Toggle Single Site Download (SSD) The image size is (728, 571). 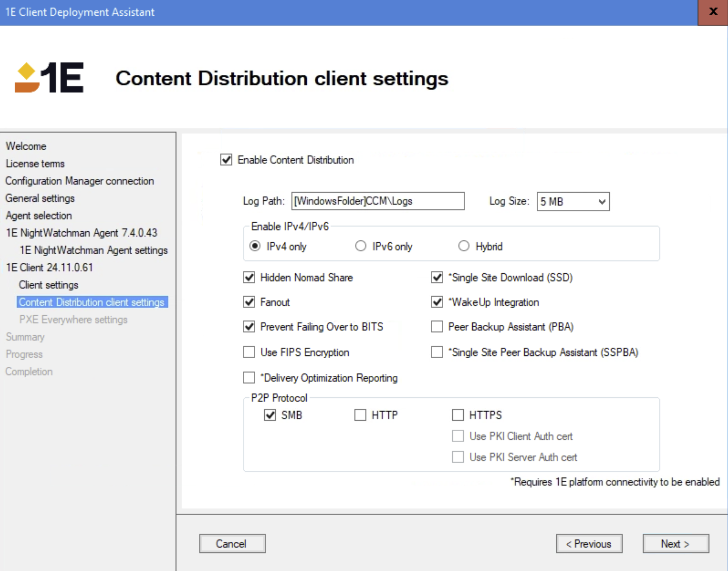437,277
